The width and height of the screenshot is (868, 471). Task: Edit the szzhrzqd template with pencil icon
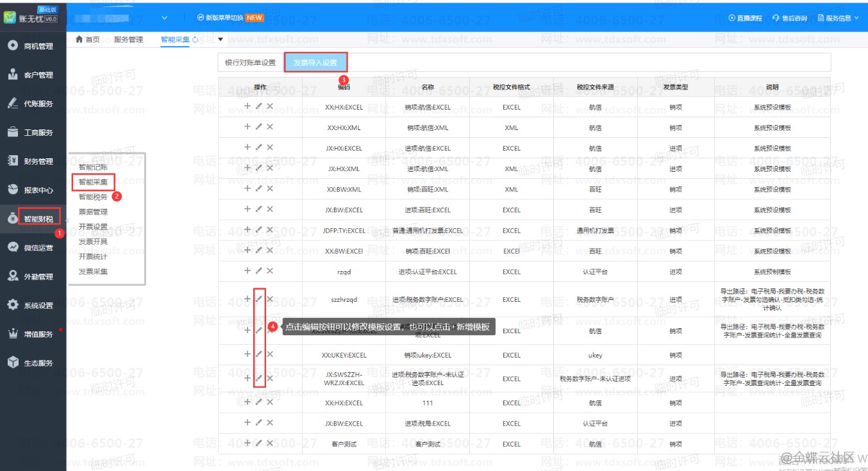[259, 299]
